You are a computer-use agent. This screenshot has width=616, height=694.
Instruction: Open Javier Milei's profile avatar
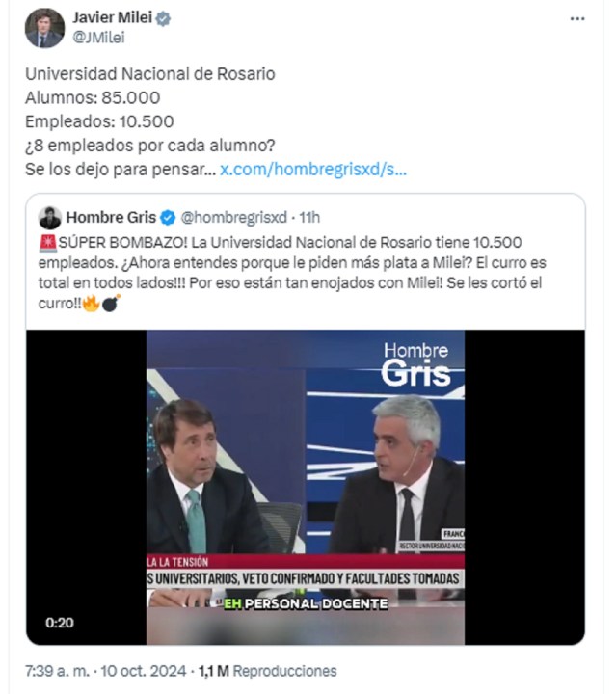pyautogui.click(x=44, y=28)
